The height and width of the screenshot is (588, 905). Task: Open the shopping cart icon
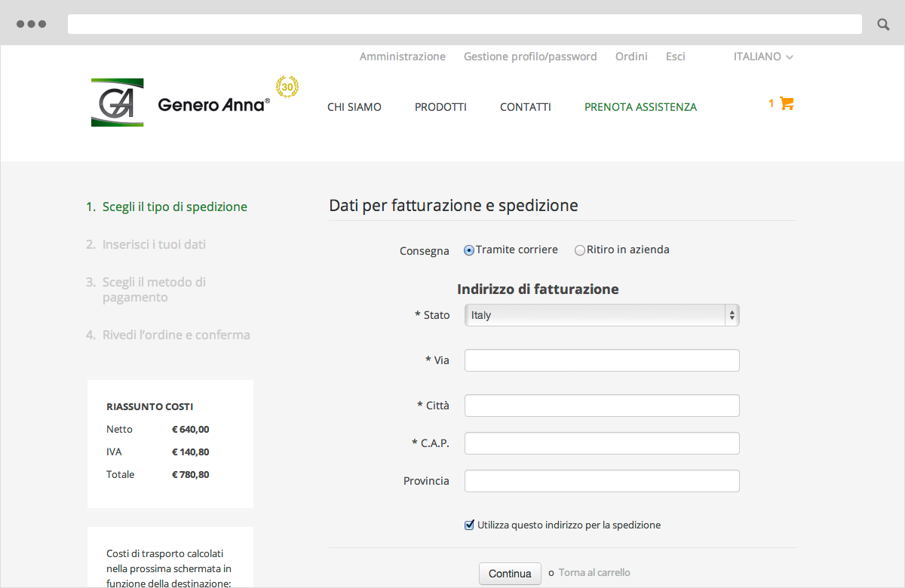click(785, 105)
